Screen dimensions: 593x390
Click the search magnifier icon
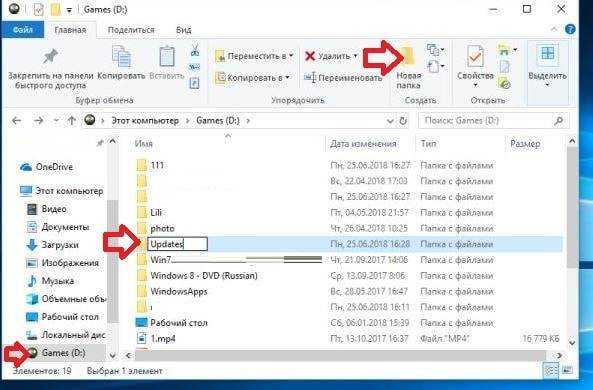pyautogui.click(x=559, y=121)
